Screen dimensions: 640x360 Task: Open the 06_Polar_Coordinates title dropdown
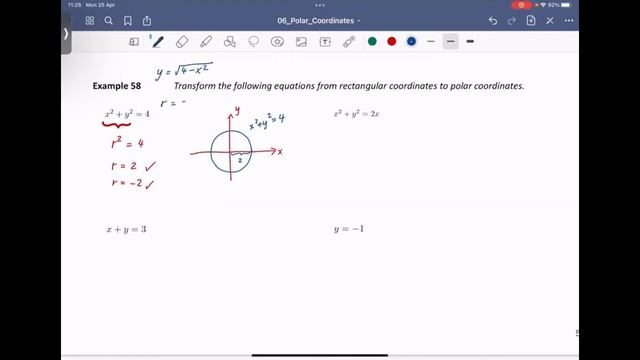318,21
